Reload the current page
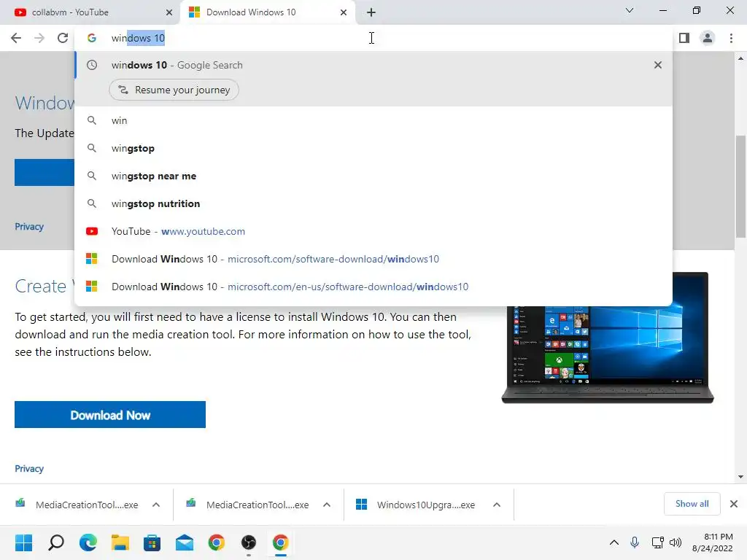The width and height of the screenshot is (747, 560). click(63, 38)
